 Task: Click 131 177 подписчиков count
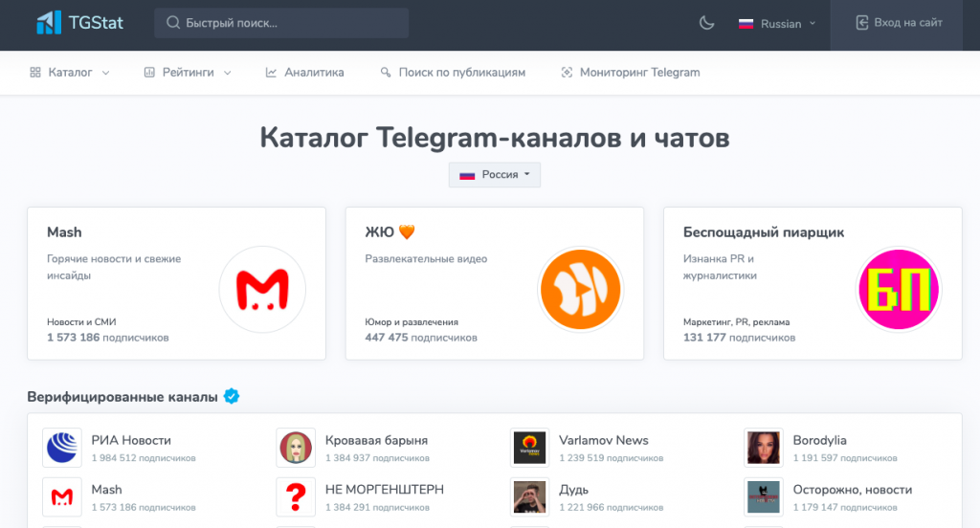pos(740,338)
